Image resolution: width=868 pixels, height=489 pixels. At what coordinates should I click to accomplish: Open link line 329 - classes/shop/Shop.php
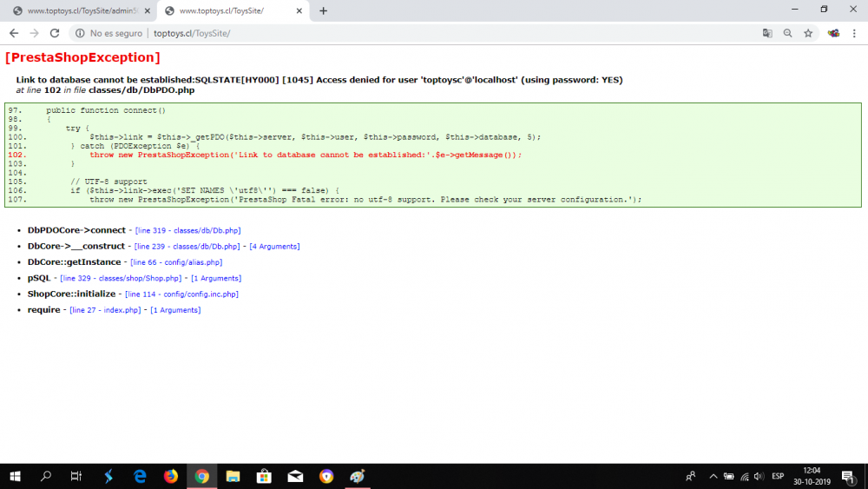[x=121, y=279]
